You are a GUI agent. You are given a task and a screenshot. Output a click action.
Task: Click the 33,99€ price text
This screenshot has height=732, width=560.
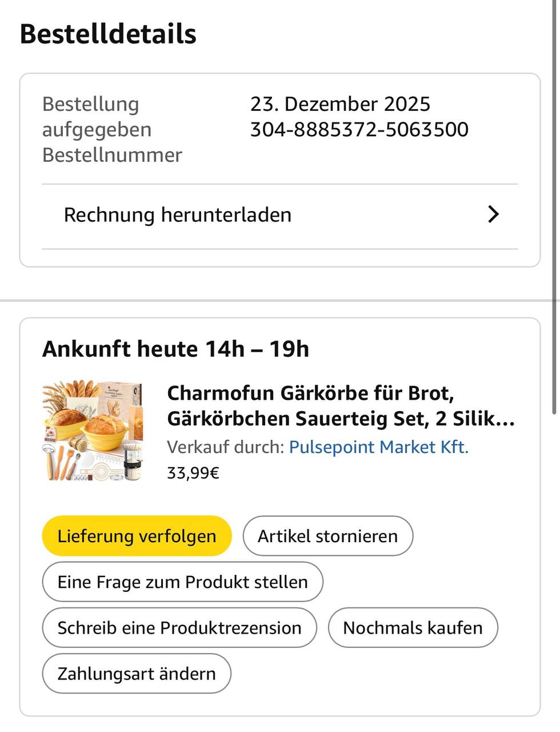click(x=193, y=473)
